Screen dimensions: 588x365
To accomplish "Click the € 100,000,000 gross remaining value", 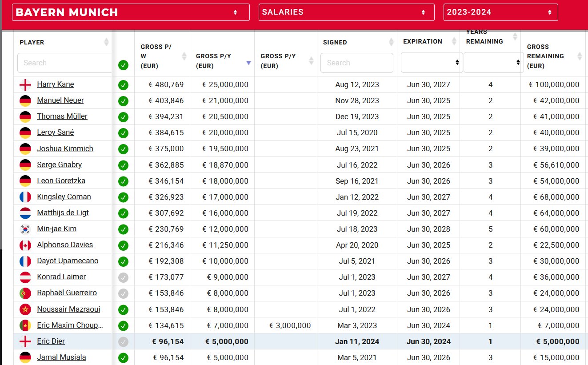I will click(x=554, y=84).
